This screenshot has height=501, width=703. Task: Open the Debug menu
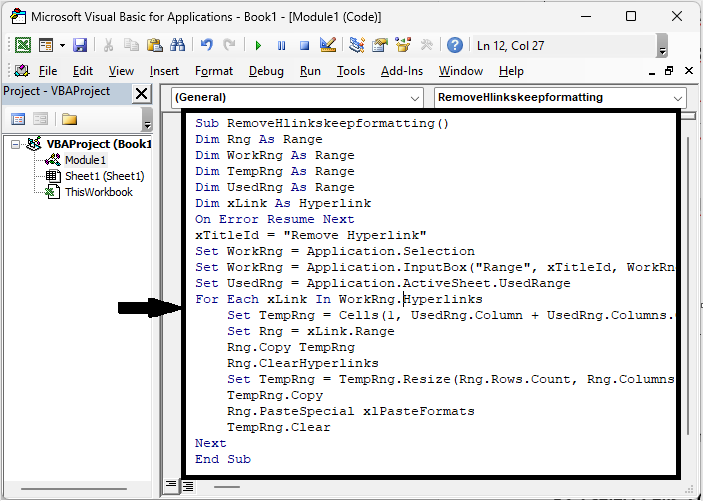(x=266, y=71)
